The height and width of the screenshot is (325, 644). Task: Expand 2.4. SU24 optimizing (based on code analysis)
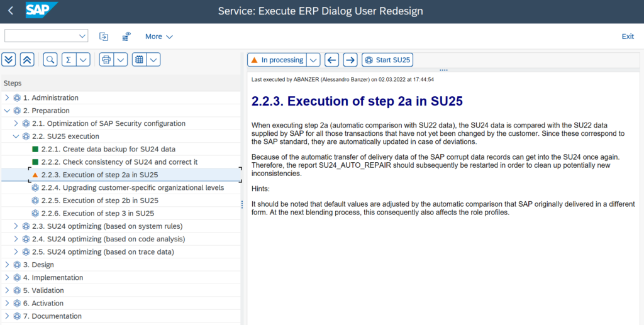[x=16, y=239]
